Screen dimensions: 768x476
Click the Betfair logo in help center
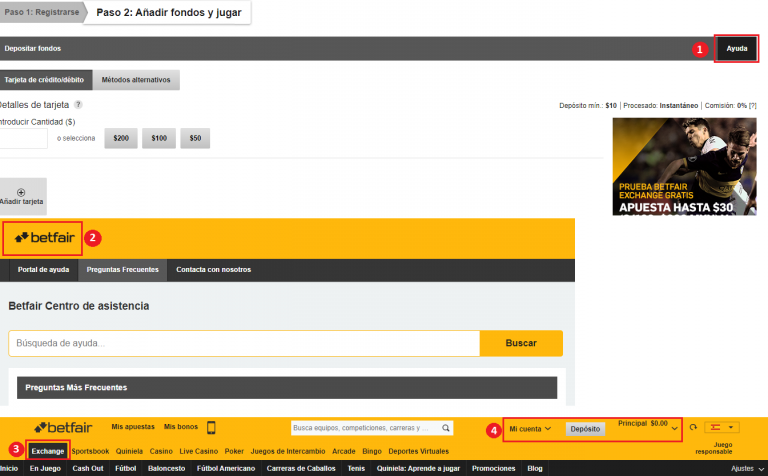[x=44, y=238]
